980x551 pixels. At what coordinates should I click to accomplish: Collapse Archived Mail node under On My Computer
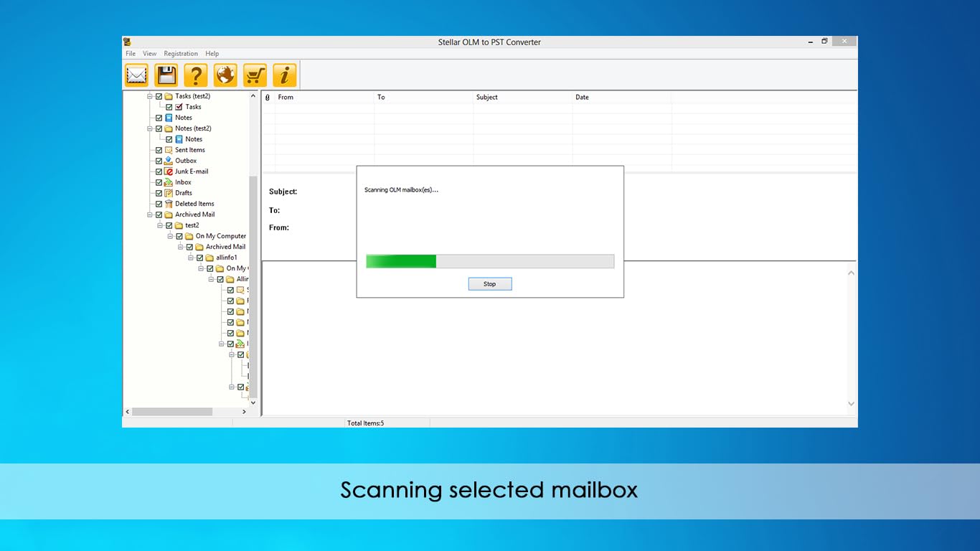click(181, 247)
